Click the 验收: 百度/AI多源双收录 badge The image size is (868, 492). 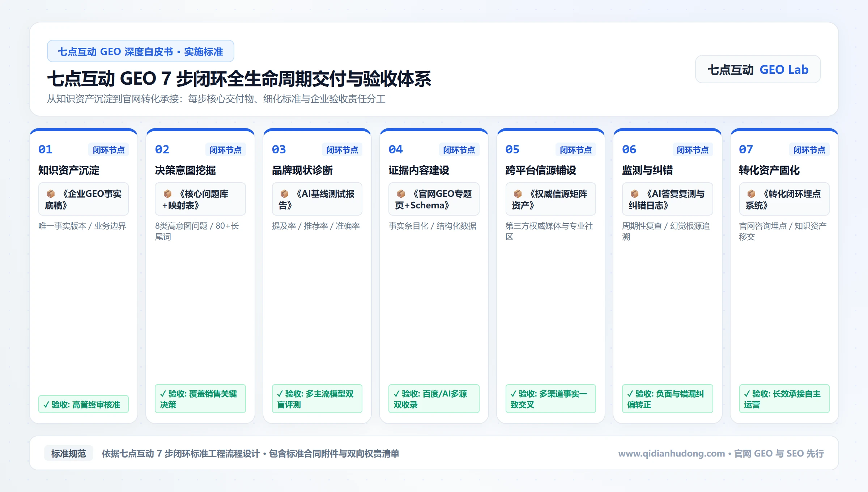click(x=434, y=399)
